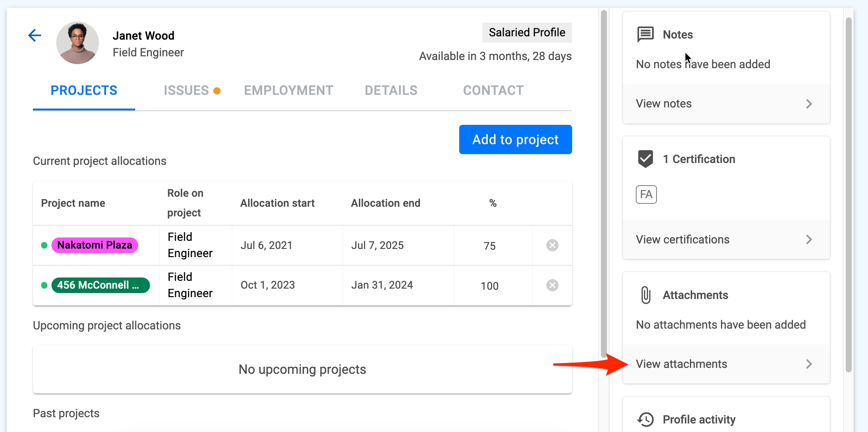Expand View notes chevron

coord(809,104)
